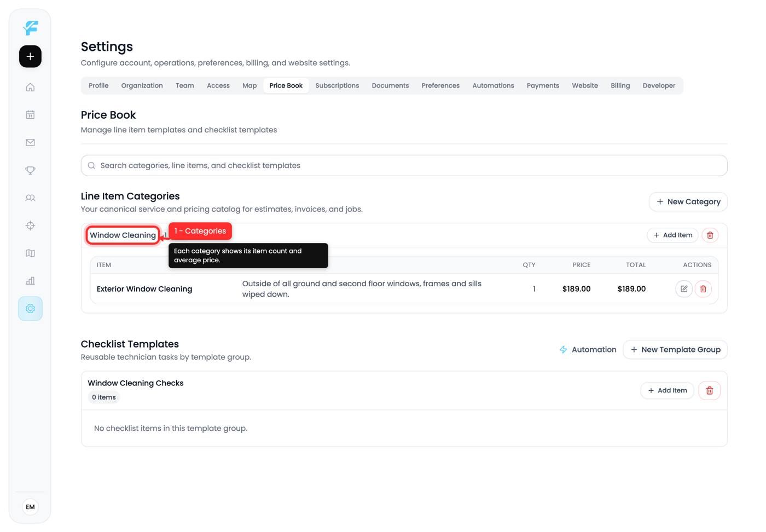Switch to the Documents tab
The image size is (766, 532).
coord(390,85)
